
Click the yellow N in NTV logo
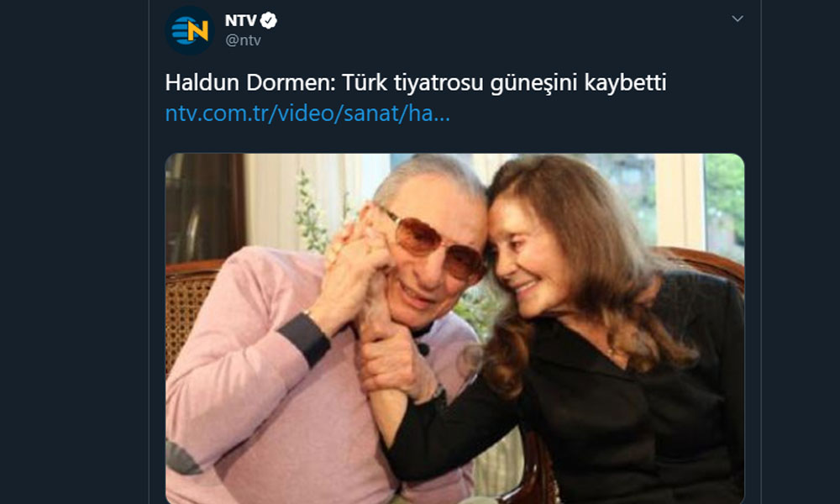[x=197, y=31]
